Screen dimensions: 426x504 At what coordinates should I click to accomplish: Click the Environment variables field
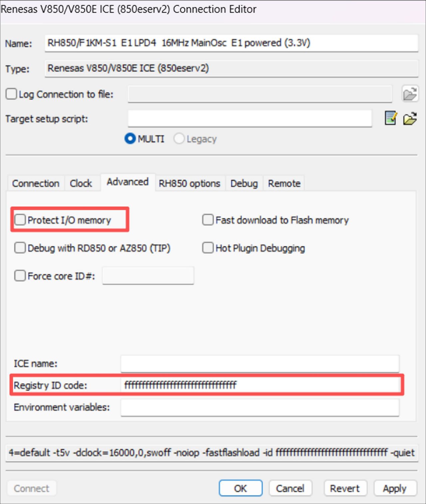[260, 407]
